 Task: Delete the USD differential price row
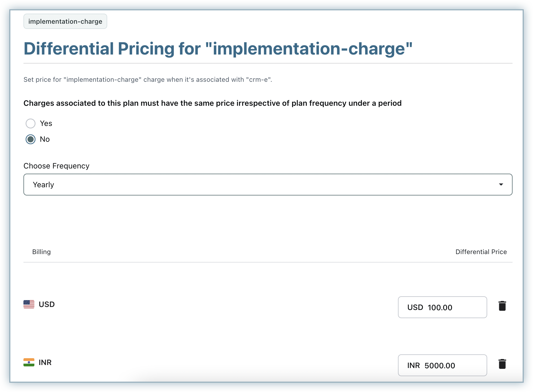[x=502, y=306]
